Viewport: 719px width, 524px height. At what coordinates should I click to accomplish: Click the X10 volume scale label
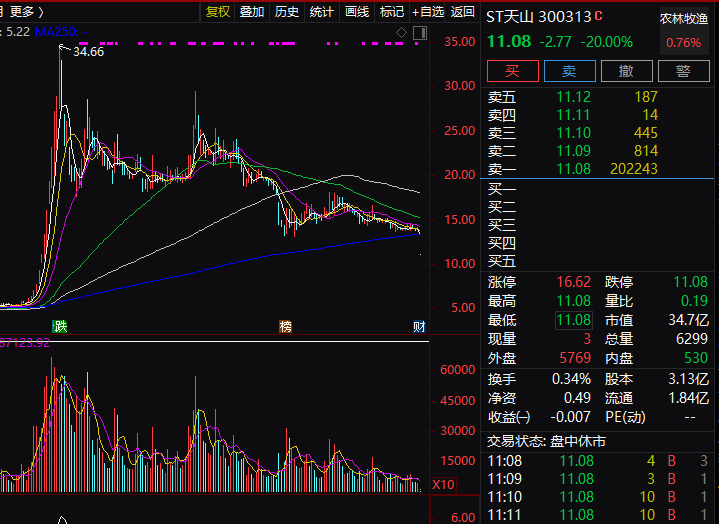[x=443, y=485]
